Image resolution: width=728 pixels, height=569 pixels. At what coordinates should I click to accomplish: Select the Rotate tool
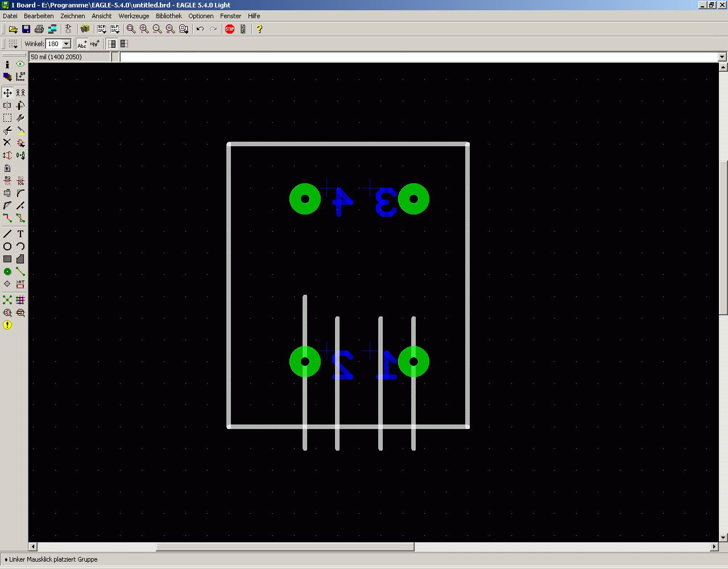click(20, 105)
